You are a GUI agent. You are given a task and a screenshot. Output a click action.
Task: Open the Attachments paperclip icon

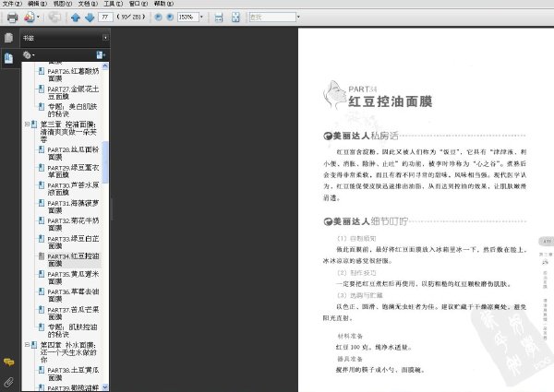coord(9,382)
